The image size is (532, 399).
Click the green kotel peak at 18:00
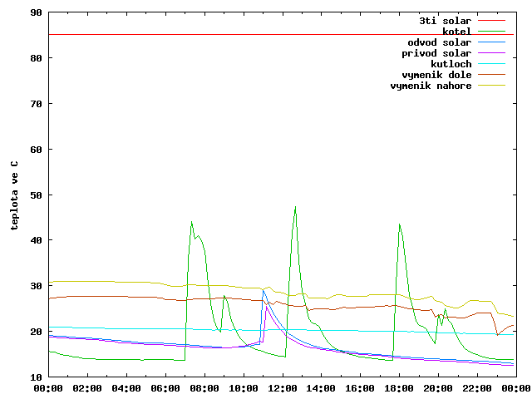pyautogui.click(x=400, y=224)
